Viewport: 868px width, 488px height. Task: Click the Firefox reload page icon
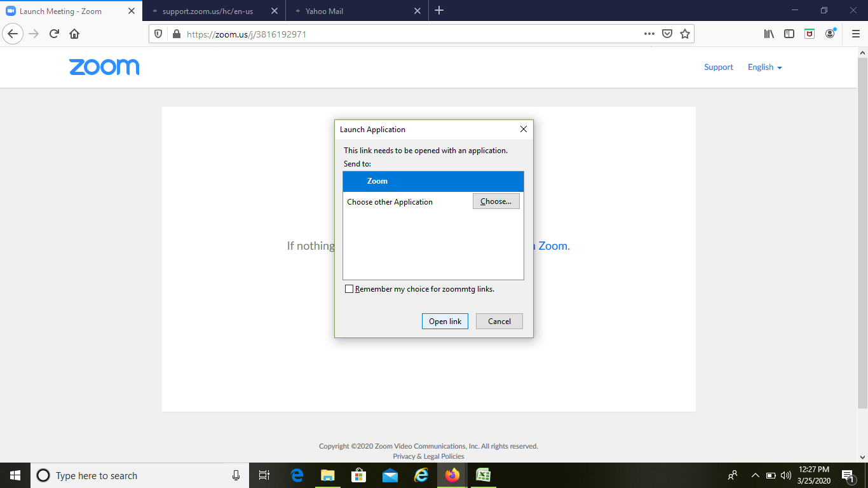point(55,34)
